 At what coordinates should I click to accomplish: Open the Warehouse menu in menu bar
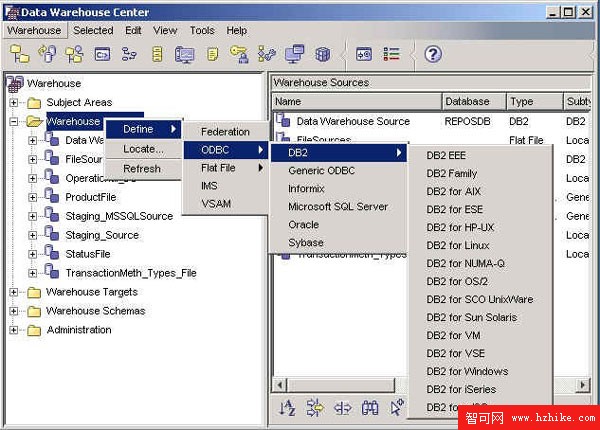pyautogui.click(x=34, y=30)
